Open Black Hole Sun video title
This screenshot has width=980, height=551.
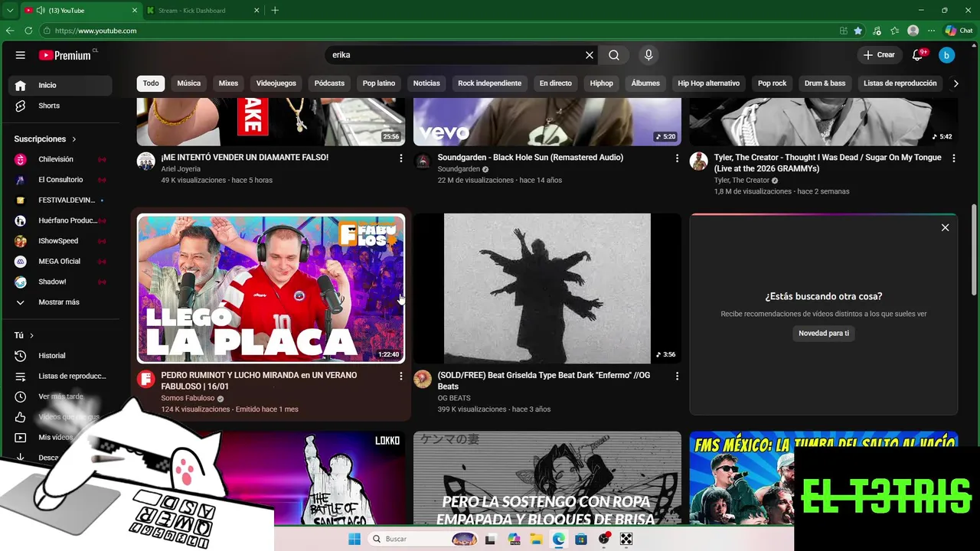[x=531, y=158]
